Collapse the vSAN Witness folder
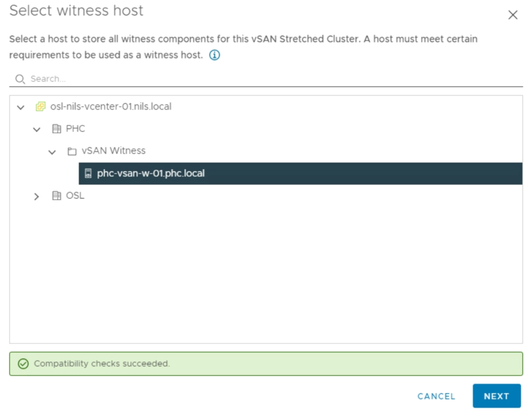 [52, 152]
